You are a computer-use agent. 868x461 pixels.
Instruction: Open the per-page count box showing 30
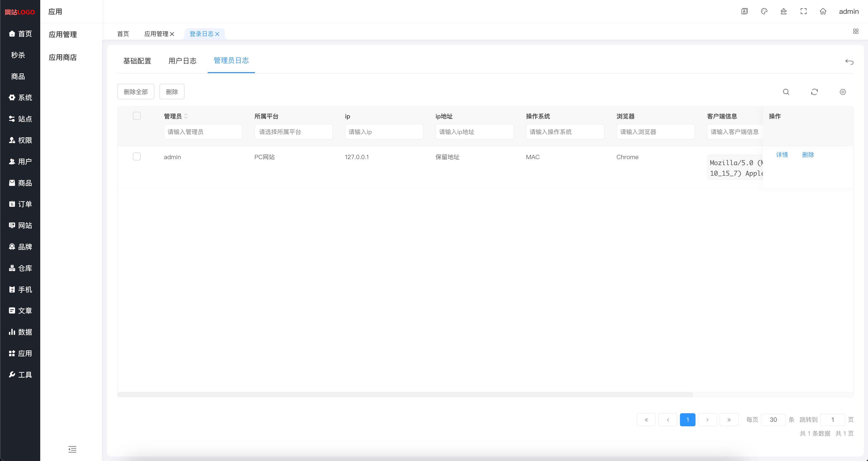[x=773, y=420]
